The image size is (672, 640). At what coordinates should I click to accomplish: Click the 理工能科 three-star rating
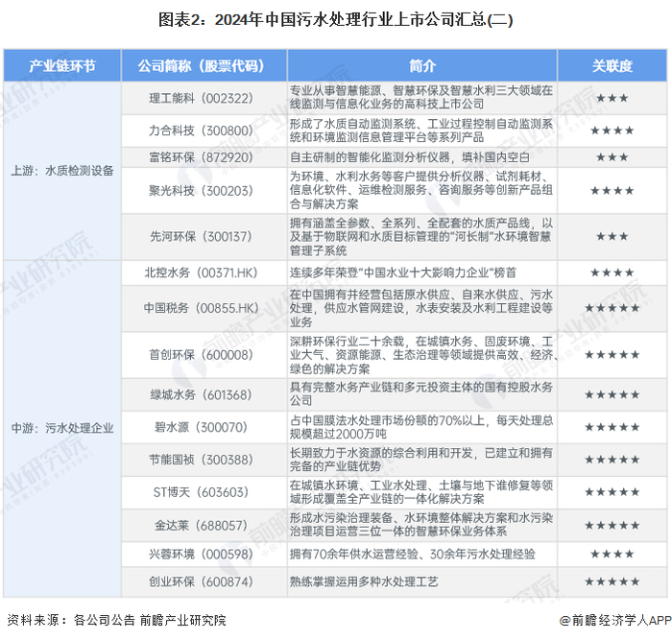pos(612,98)
